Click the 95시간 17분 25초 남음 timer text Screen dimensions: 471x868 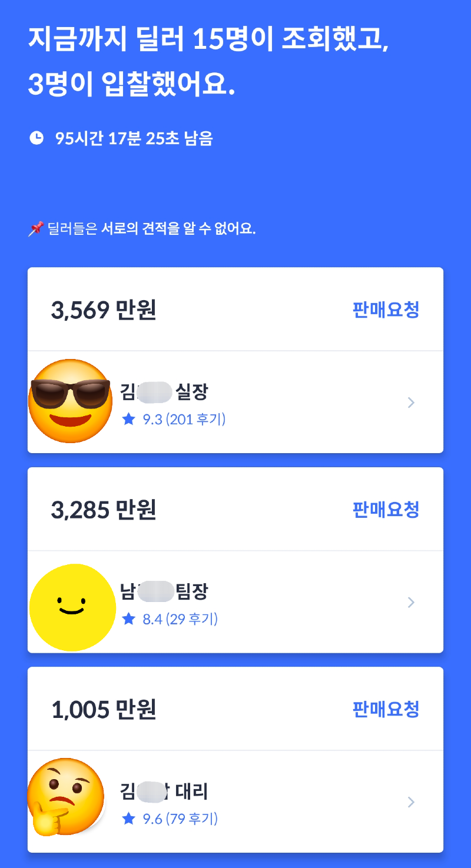point(134,139)
